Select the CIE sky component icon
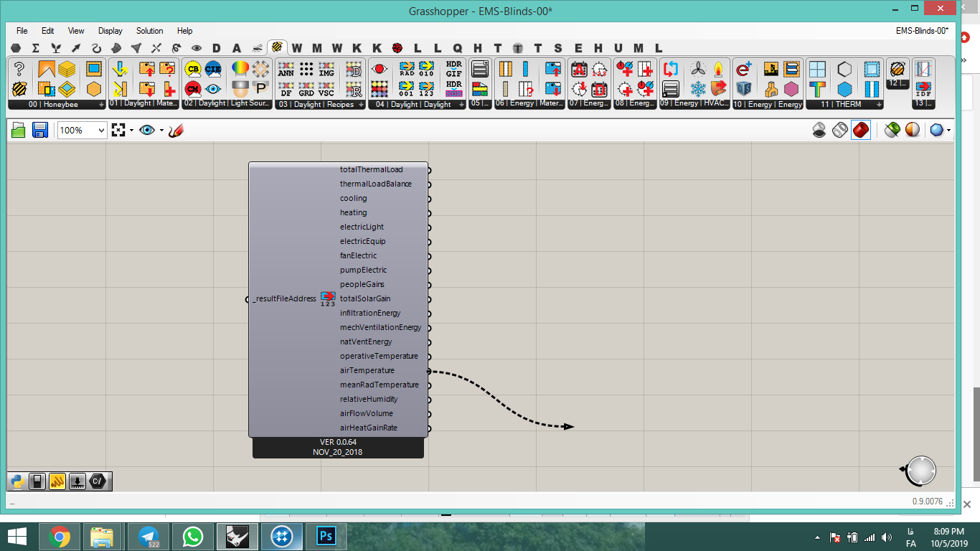 click(x=213, y=69)
